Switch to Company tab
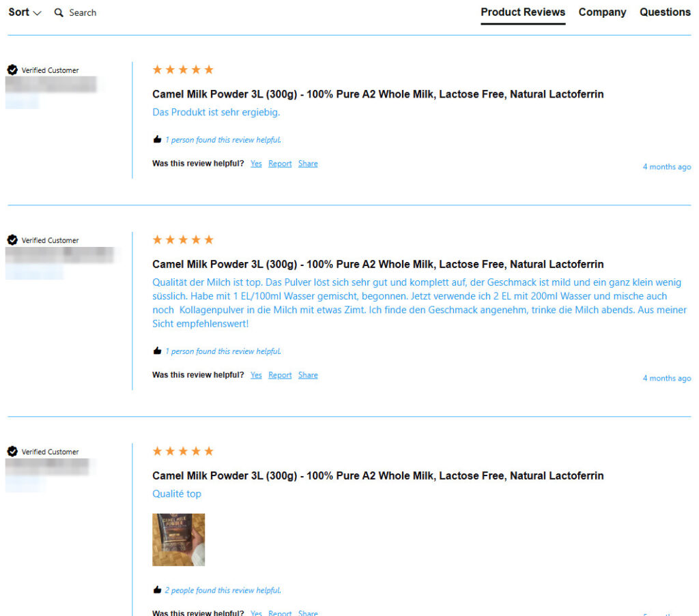 (602, 12)
